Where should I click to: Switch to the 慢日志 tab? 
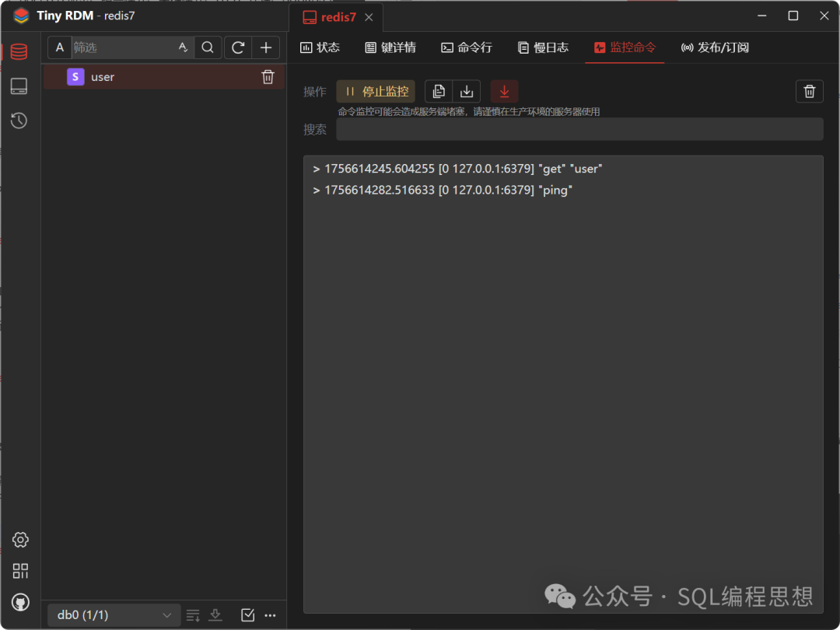(x=543, y=47)
